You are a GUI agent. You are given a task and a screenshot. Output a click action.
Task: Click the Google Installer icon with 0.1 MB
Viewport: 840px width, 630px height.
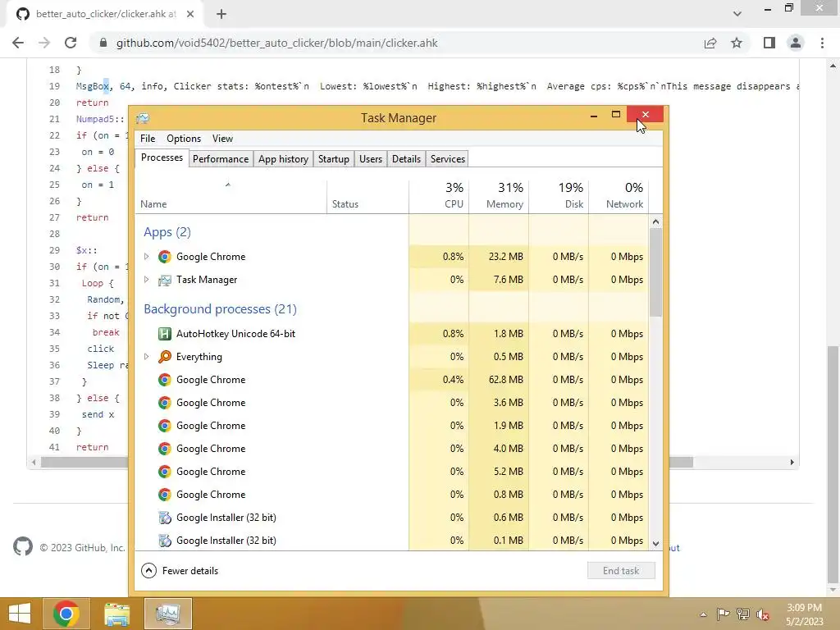[164, 541]
